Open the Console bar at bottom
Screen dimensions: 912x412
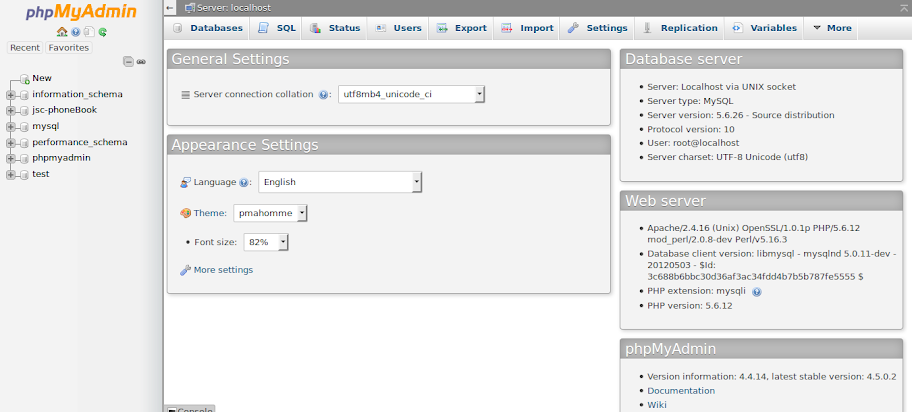190,409
